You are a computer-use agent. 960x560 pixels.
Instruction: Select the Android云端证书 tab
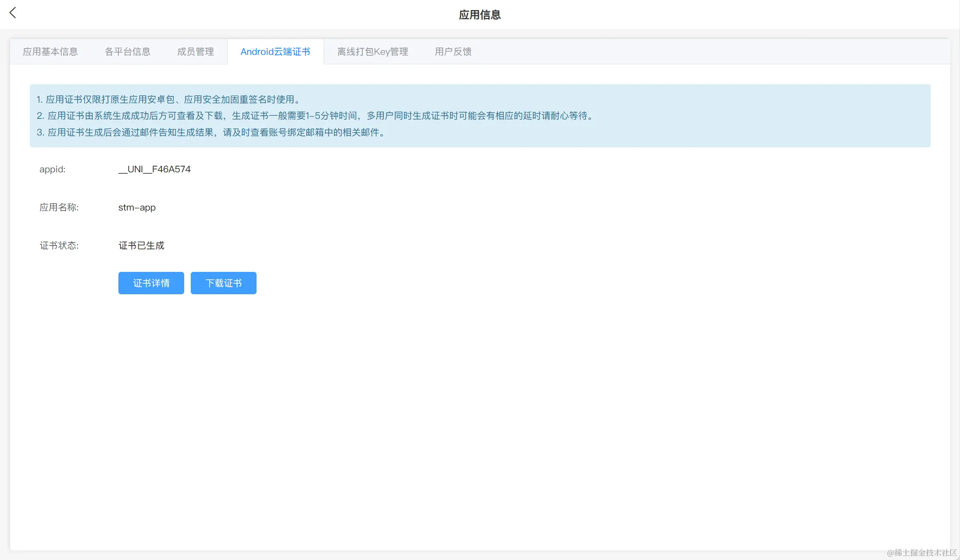click(x=275, y=52)
